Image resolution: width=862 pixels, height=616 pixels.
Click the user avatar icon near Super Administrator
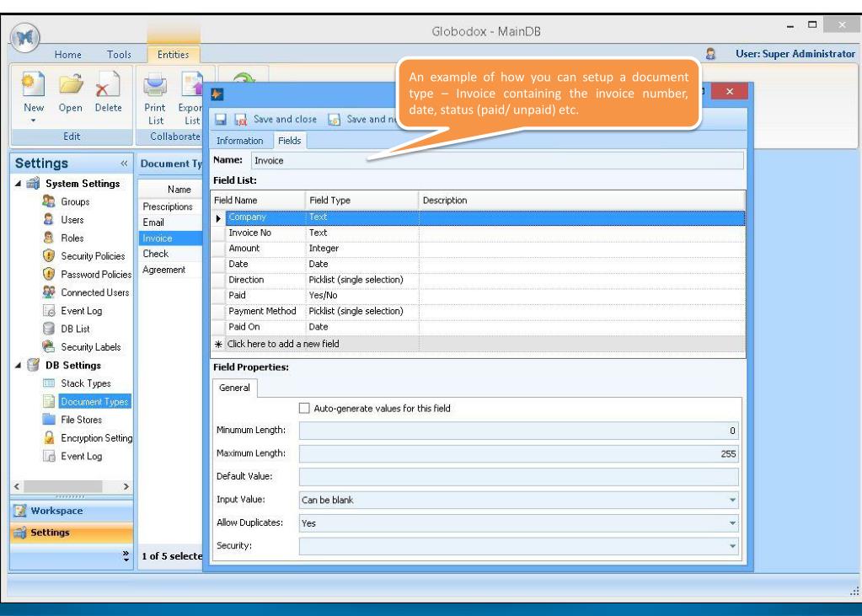[710, 54]
